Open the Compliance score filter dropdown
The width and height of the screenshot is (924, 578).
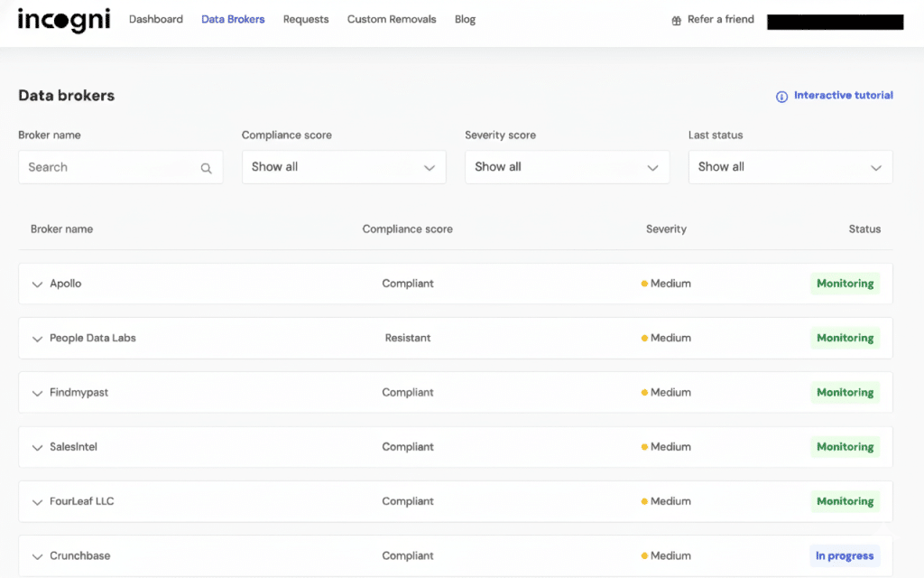pos(343,166)
